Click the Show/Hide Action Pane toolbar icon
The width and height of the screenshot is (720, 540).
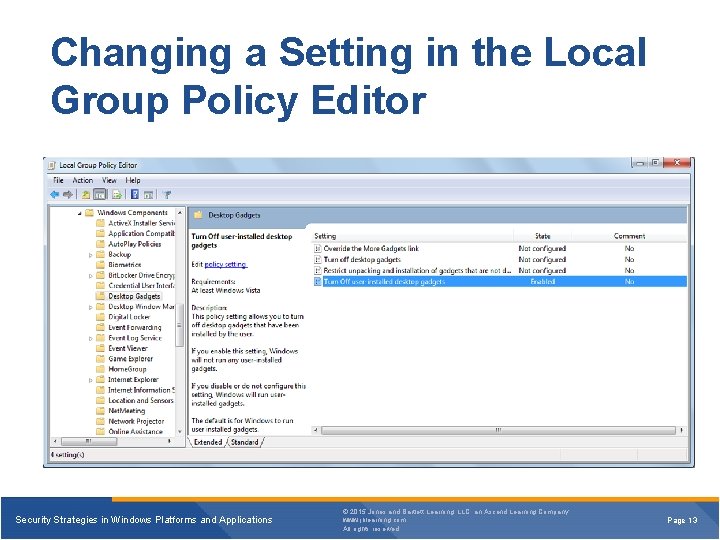(148, 195)
